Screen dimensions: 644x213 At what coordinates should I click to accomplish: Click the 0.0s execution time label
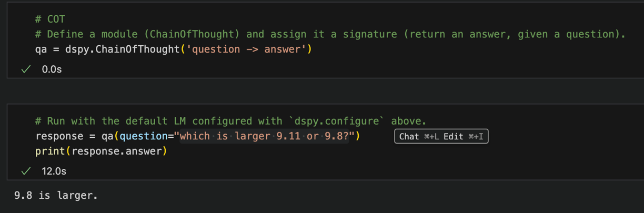tap(52, 69)
